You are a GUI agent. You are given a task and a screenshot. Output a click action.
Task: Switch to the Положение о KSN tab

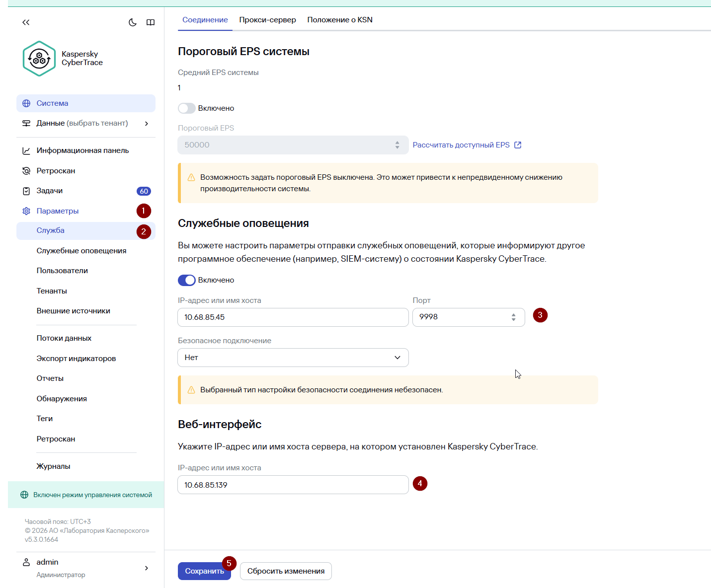pos(340,20)
